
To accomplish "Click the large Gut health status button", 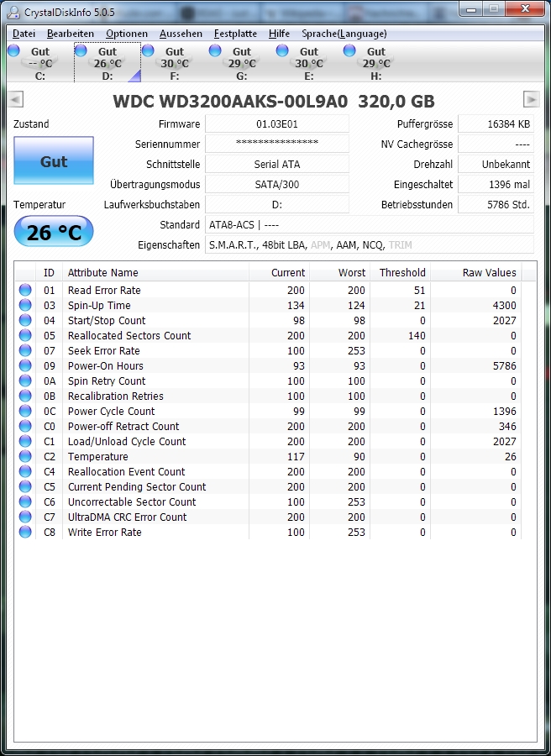I will coord(54,160).
